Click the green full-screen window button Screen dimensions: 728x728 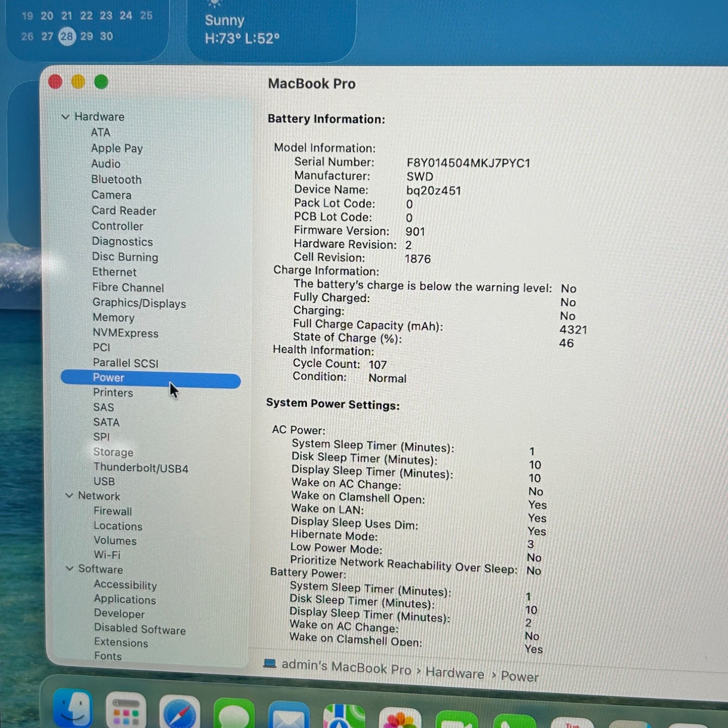(x=101, y=82)
